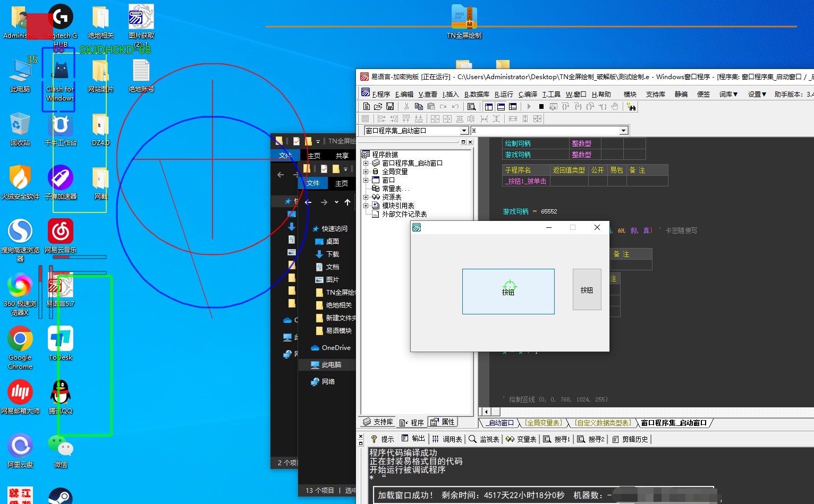Click the find binoculars icon in toolbar
The width and height of the screenshot is (814, 504).
[631, 107]
